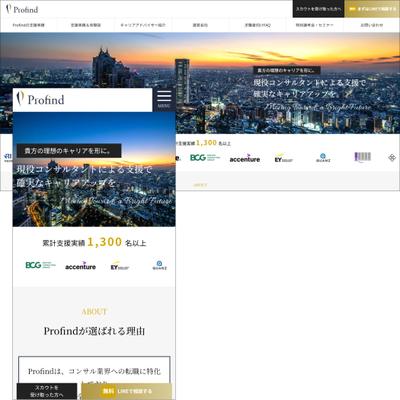Click the diamond-shaped logo at desktop strip end
This screenshot has width=400, height=400.
pyautogui.click(x=392, y=158)
